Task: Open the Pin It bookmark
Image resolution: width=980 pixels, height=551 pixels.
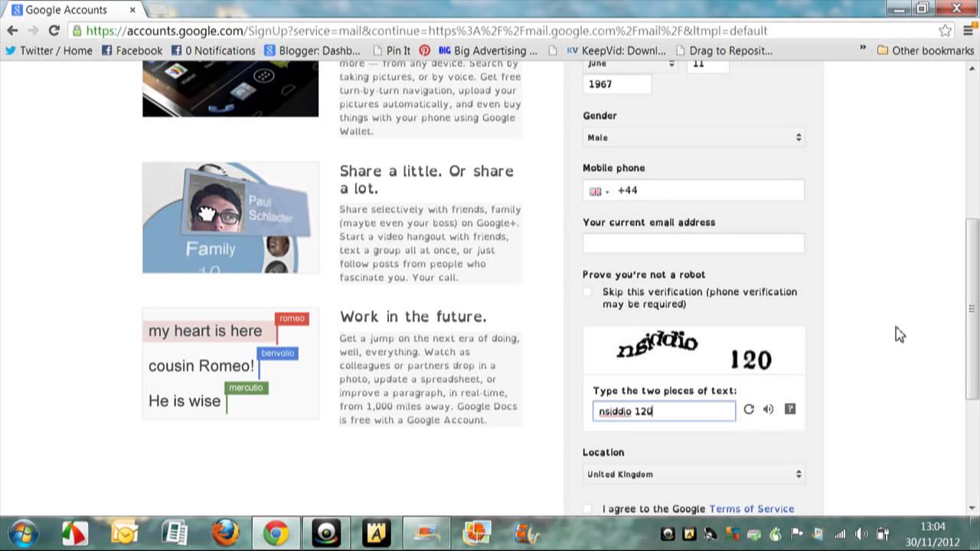Action: click(x=391, y=51)
